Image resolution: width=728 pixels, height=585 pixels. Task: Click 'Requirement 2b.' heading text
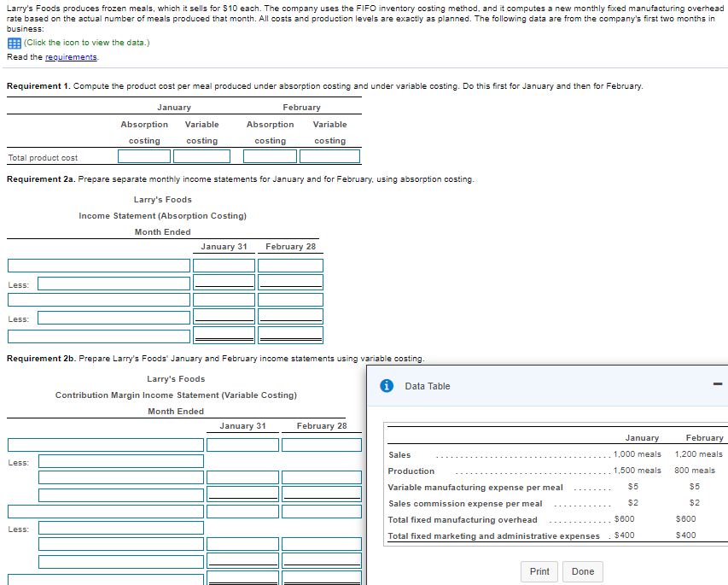click(41, 358)
